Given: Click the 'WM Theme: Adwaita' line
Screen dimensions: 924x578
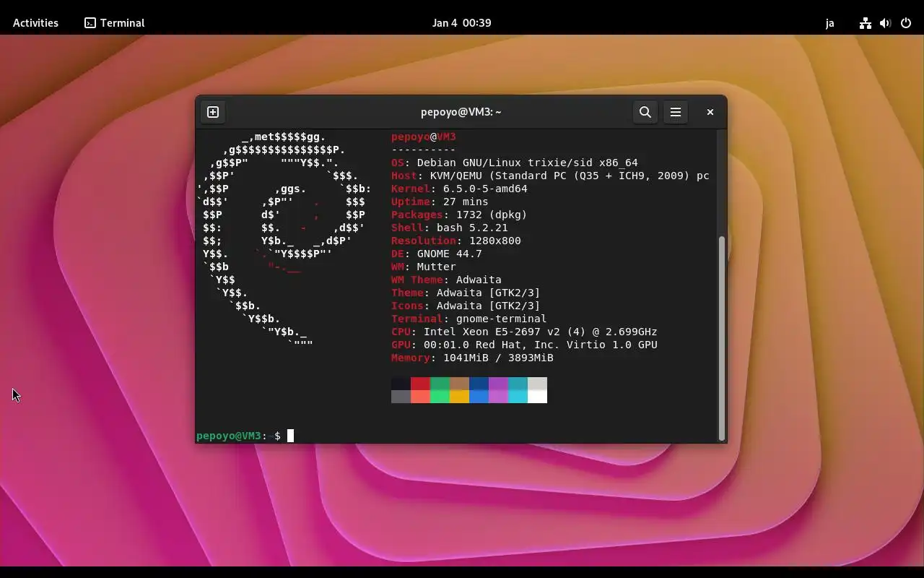Looking at the screenshot, I should tap(446, 280).
